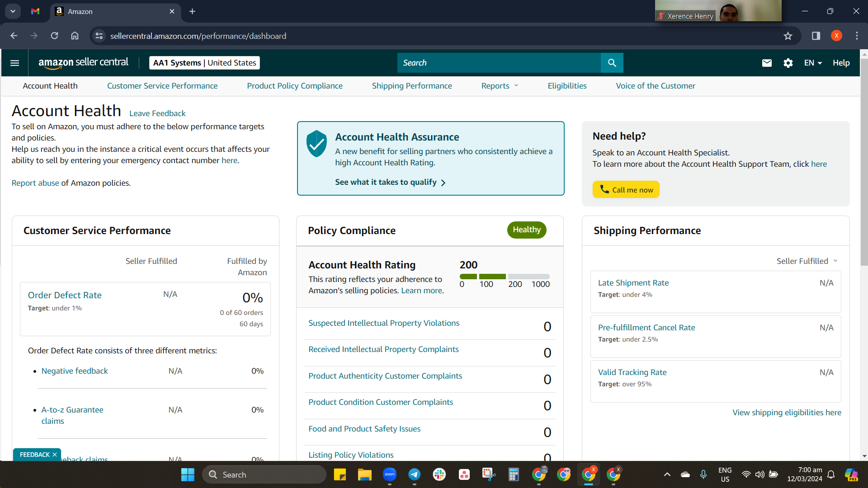This screenshot has height=488, width=868.
Task: Open Snipping Tool from the taskbar
Action: click(489, 474)
